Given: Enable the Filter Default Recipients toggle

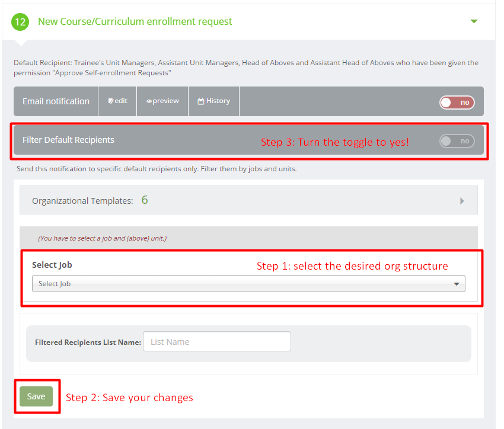Looking at the screenshot, I should pos(457,141).
